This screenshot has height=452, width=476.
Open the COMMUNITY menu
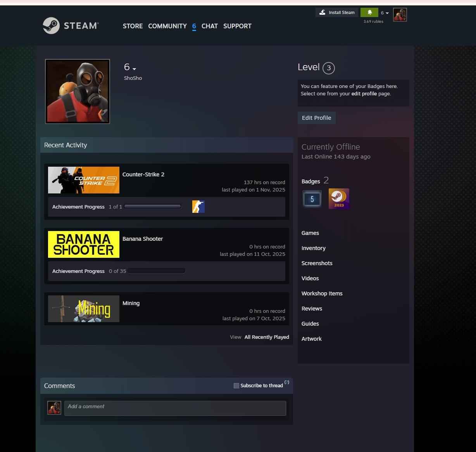click(167, 26)
